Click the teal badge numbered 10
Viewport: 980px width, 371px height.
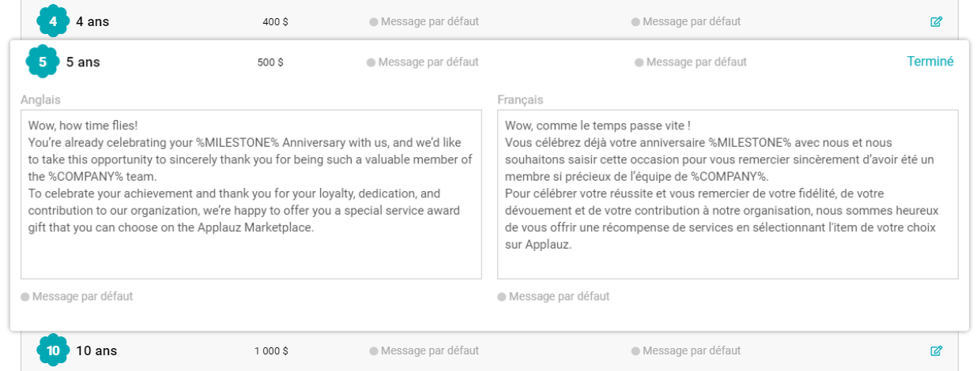click(x=53, y=350)
